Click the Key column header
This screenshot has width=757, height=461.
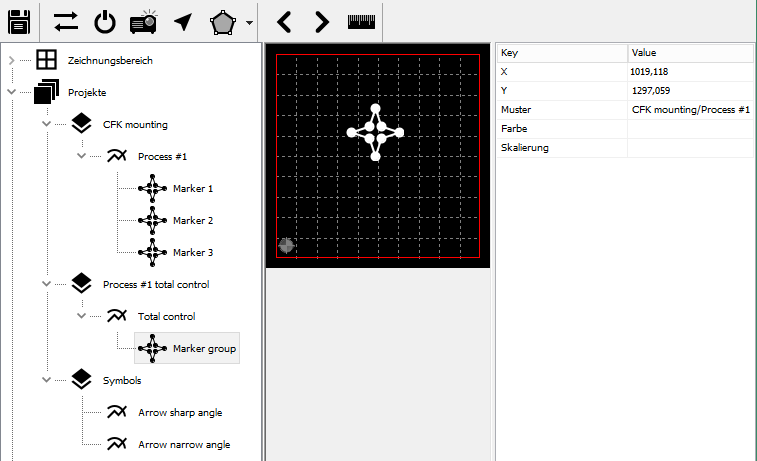[562, 53]
